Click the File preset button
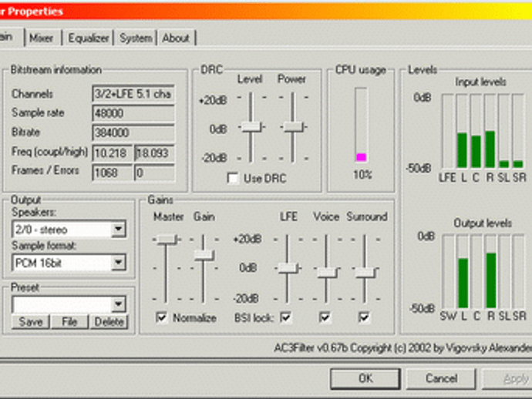 69,321
